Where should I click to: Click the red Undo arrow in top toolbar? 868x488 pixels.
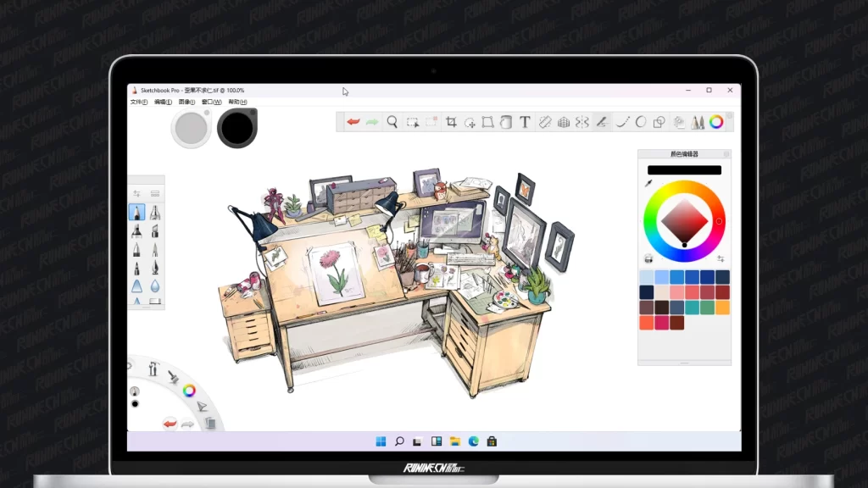point(353,122)
